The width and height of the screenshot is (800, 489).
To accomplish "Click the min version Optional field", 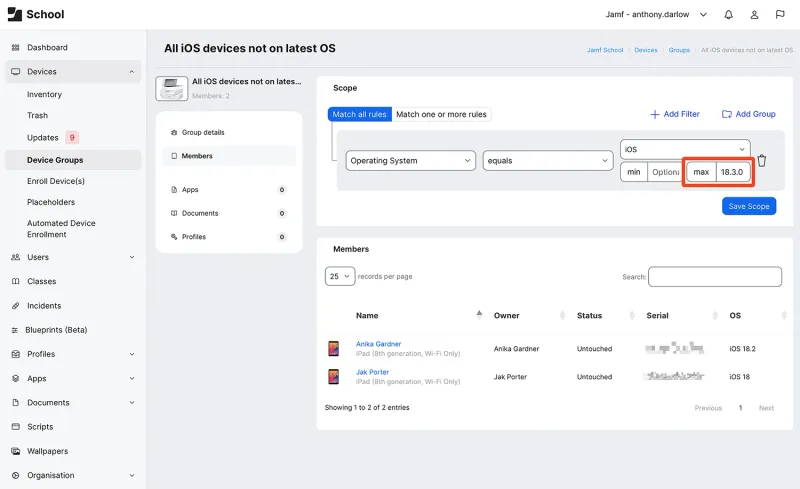I will coord(665,172).
